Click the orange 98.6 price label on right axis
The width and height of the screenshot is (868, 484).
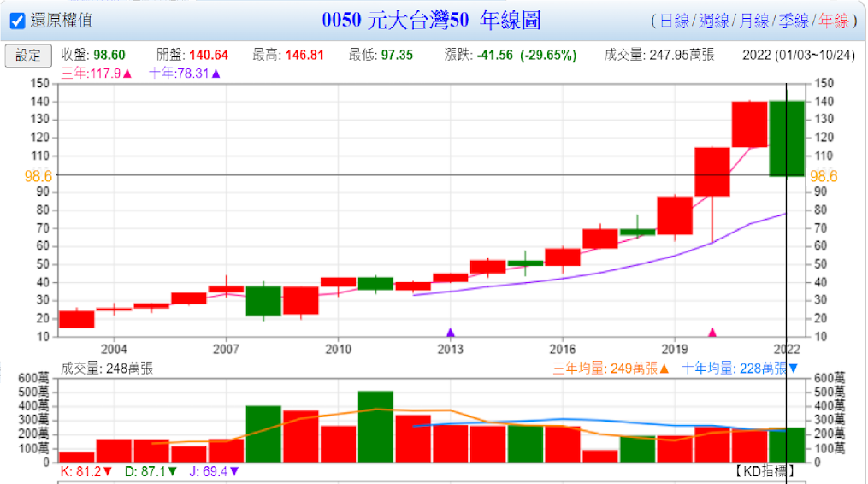click(824, 176)
